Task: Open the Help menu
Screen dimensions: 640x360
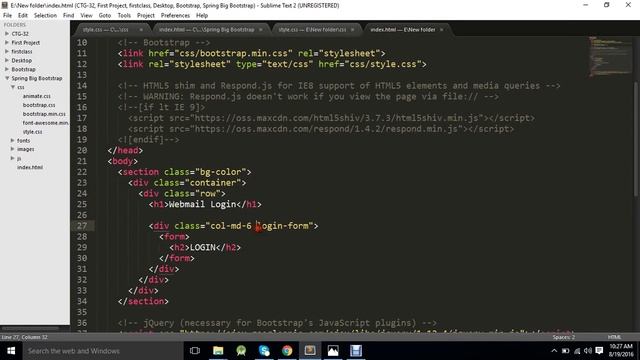Action: pos(202,16)
